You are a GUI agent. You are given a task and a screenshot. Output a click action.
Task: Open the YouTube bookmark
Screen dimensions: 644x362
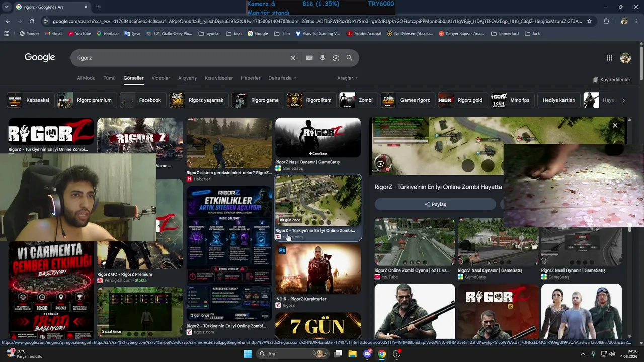79,34
